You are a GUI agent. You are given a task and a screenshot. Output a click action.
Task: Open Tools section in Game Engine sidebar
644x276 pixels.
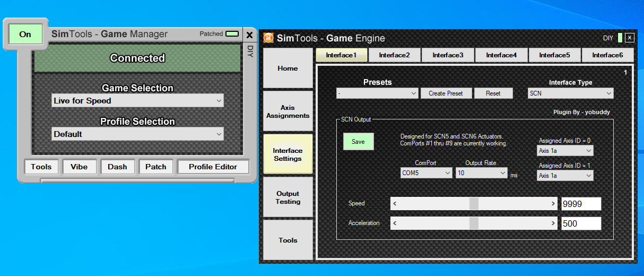coord(288,240)
